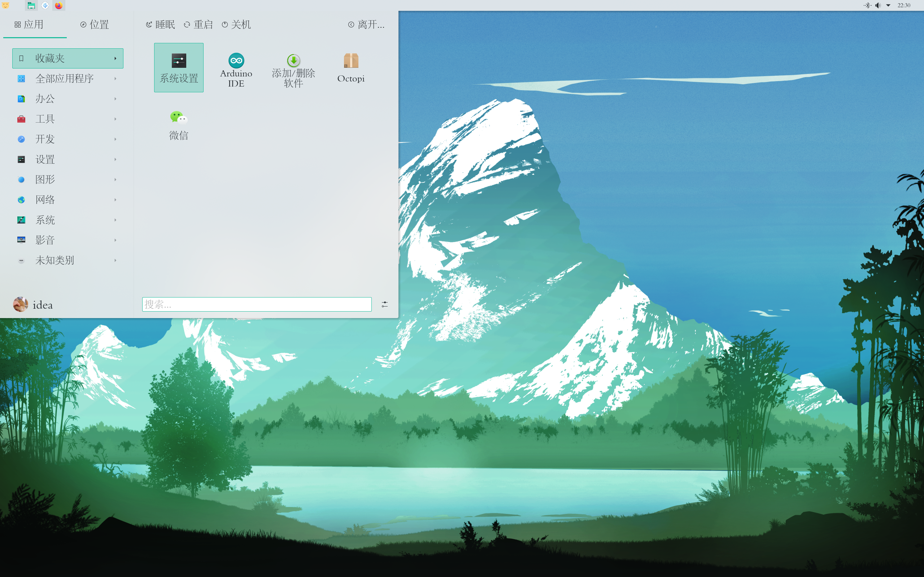Expand 开发 category in sidebar
The width and height of the screenshot is (924, 577).
66,139
